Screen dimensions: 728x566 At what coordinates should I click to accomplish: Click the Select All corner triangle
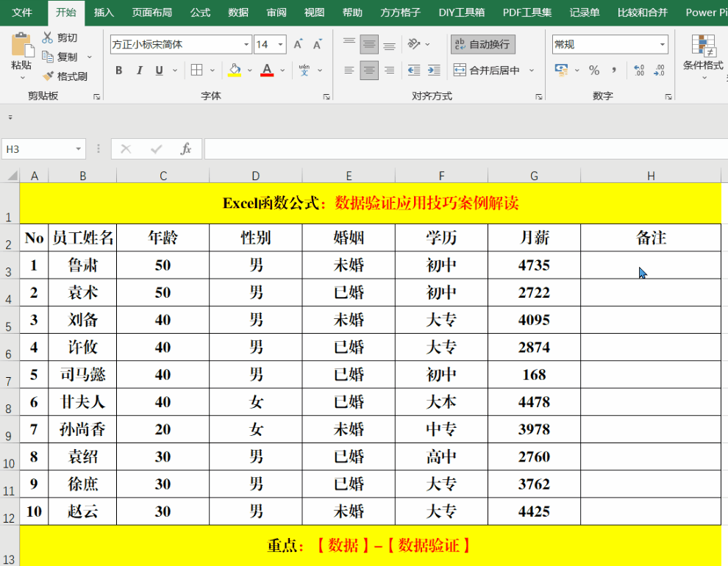pos(11,176)
